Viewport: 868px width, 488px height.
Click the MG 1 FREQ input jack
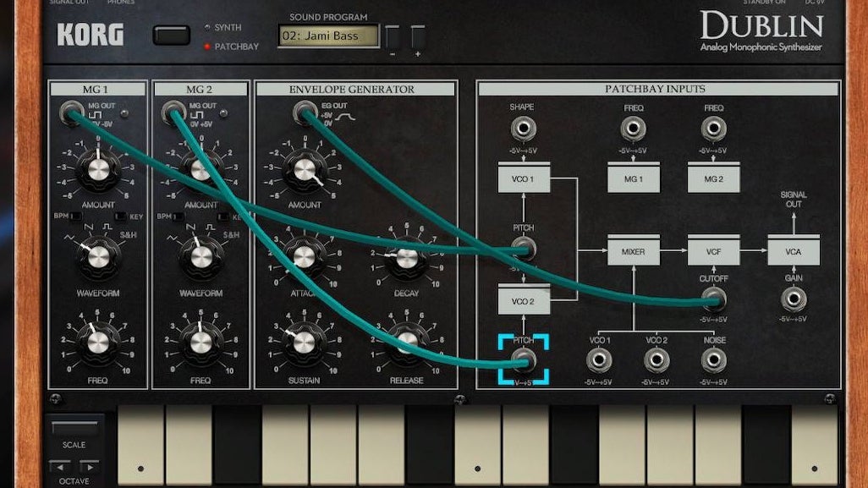coord(634,129)
